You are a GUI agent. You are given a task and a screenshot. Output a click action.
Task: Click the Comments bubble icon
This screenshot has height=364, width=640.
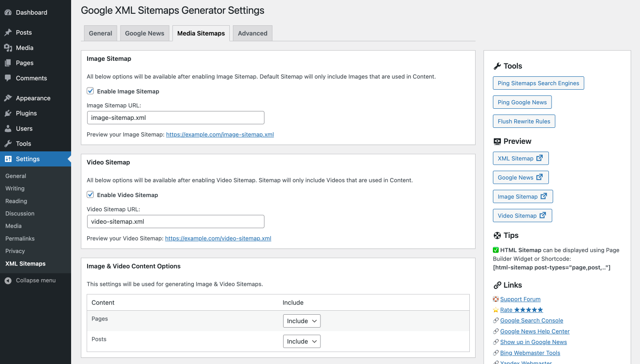8,78
